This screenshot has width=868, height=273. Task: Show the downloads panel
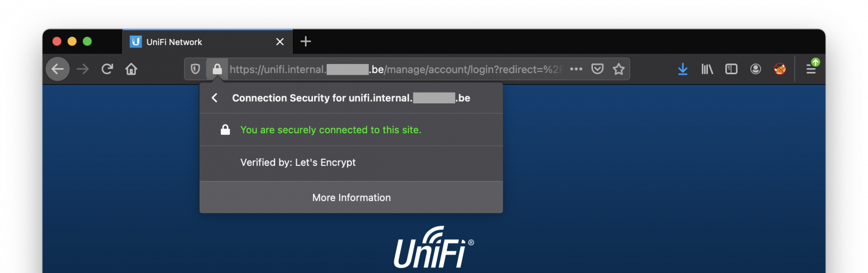click(682, 69)
